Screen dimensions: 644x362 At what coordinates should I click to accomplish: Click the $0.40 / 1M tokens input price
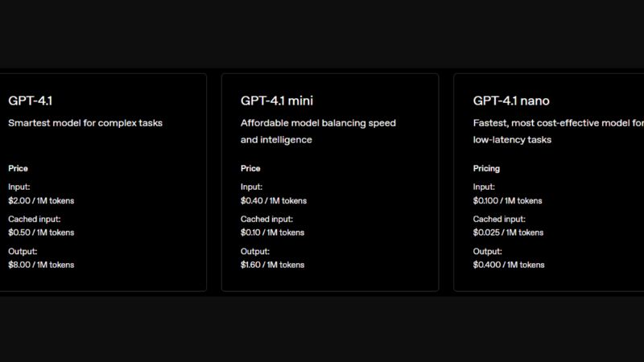click(274, 201)
